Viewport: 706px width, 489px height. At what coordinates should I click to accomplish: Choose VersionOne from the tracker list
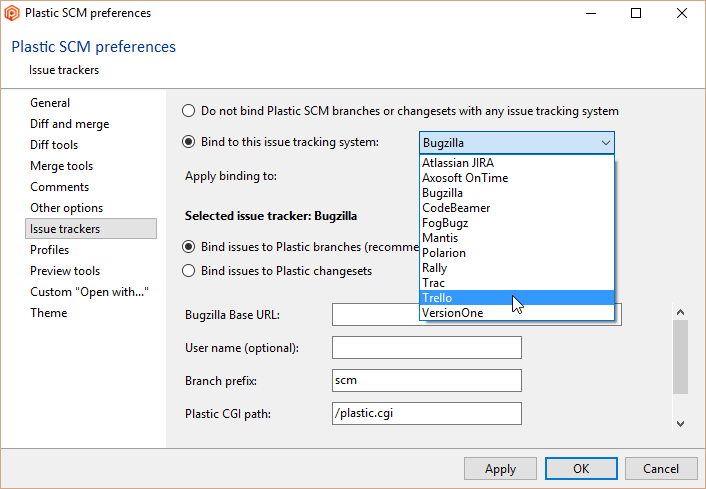click(516, 313)
